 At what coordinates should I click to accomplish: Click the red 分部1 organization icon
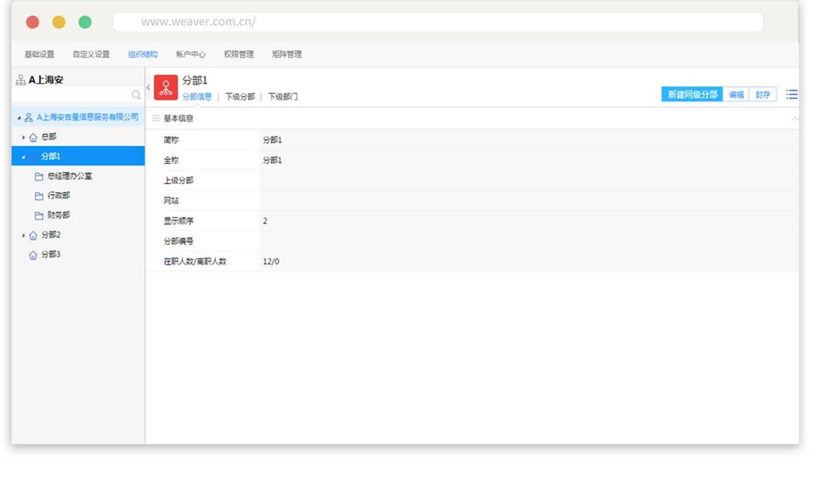166,88
